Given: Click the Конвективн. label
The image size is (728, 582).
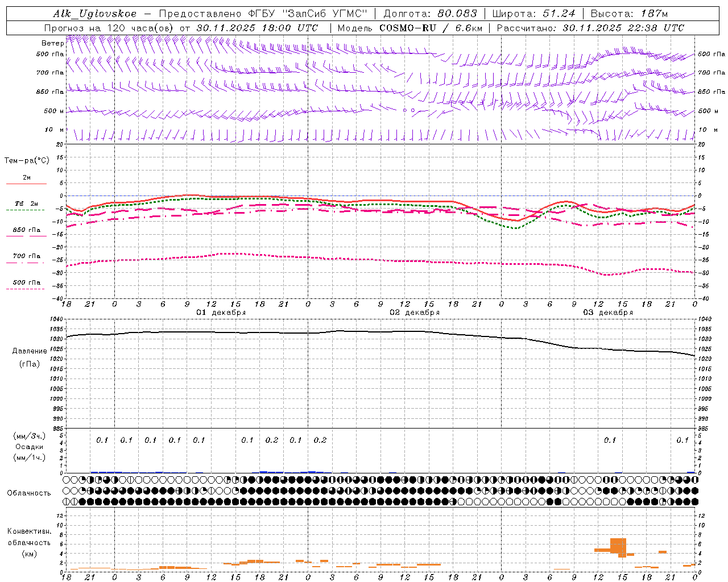Looking at the screenshot, I should click(x=29, y=531).
